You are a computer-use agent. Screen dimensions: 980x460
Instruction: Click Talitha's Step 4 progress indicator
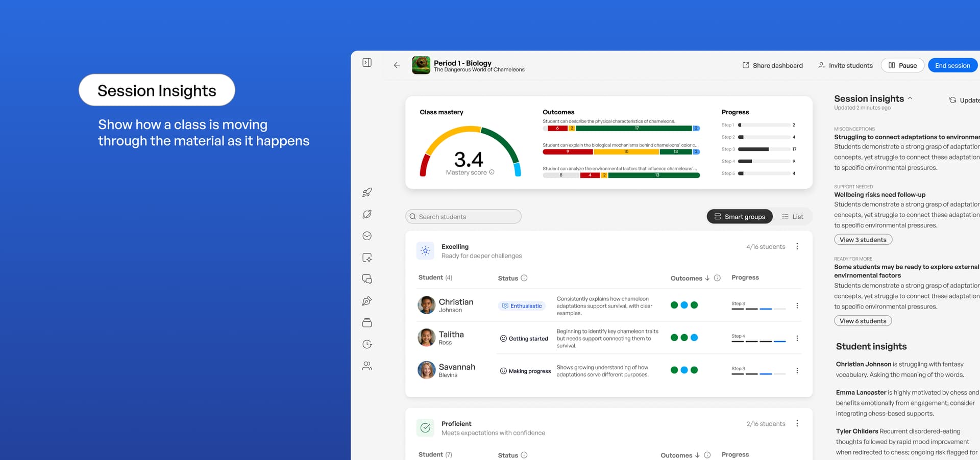(758, 338)
